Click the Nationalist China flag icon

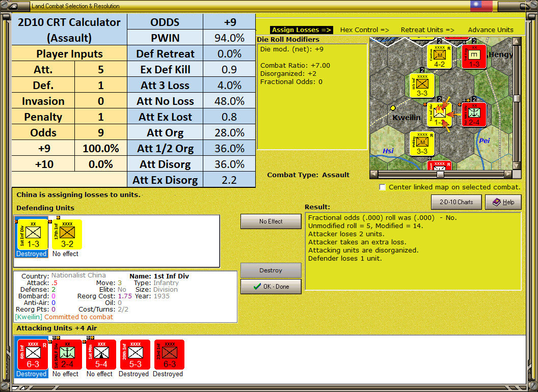(x=481, y=5)
